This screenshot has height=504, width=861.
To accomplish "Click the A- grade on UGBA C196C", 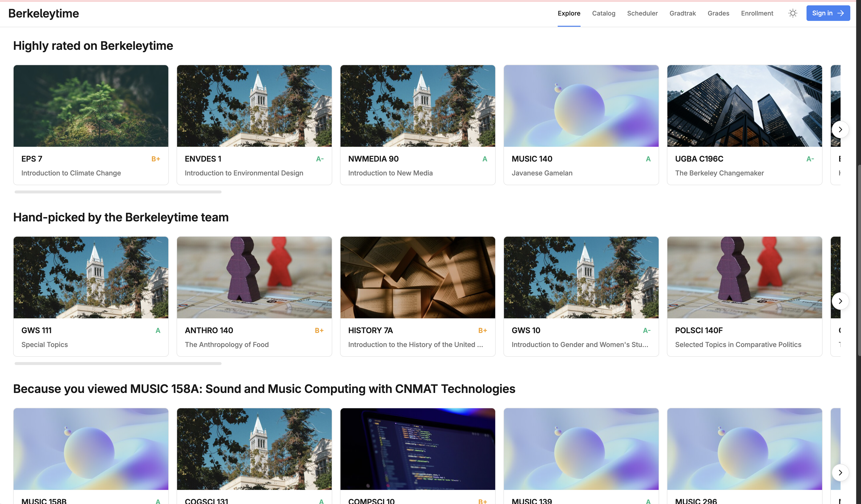I will tap(810, 159).
